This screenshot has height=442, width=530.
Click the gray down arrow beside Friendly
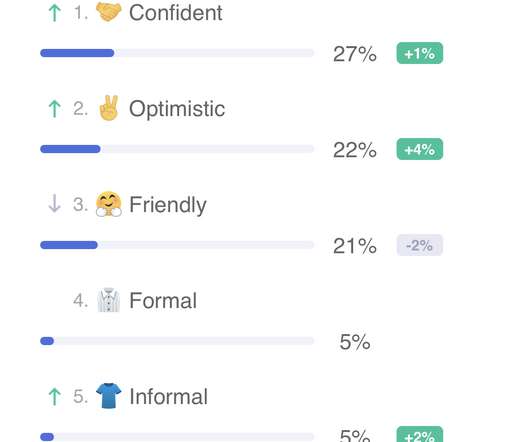click(x=54, y=203)
